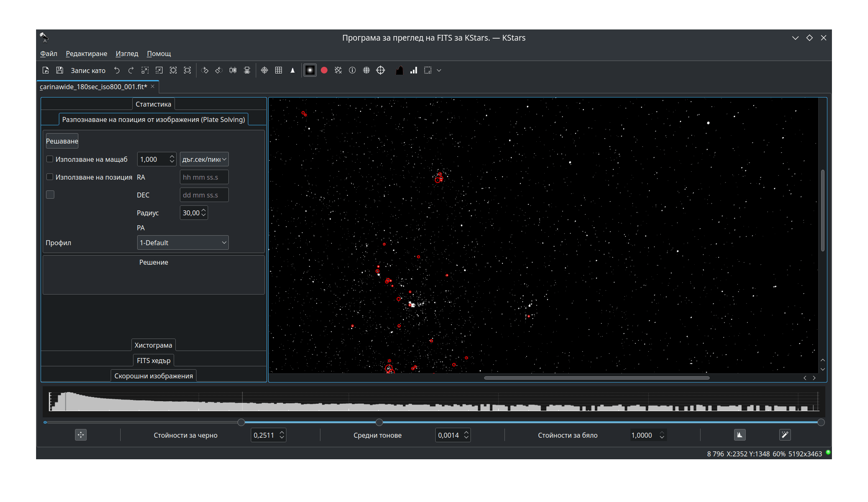Open the Изглед menu
The height and width of the screenshot is (502, 868).
click(x=127, y=54)
